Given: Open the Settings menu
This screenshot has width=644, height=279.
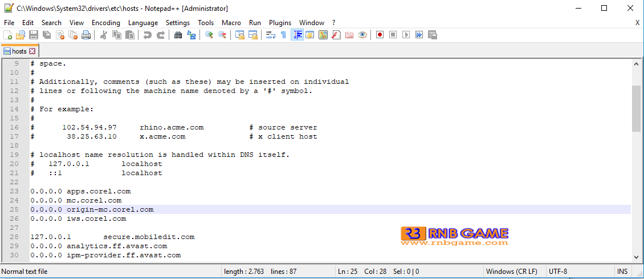Looking at the screenshot, I should (178, 23).
